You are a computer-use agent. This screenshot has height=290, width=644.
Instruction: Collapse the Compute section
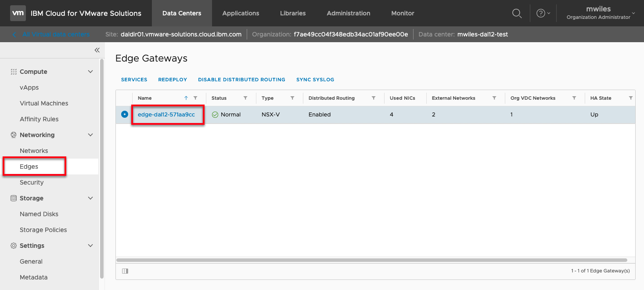[x=90, y=72]
